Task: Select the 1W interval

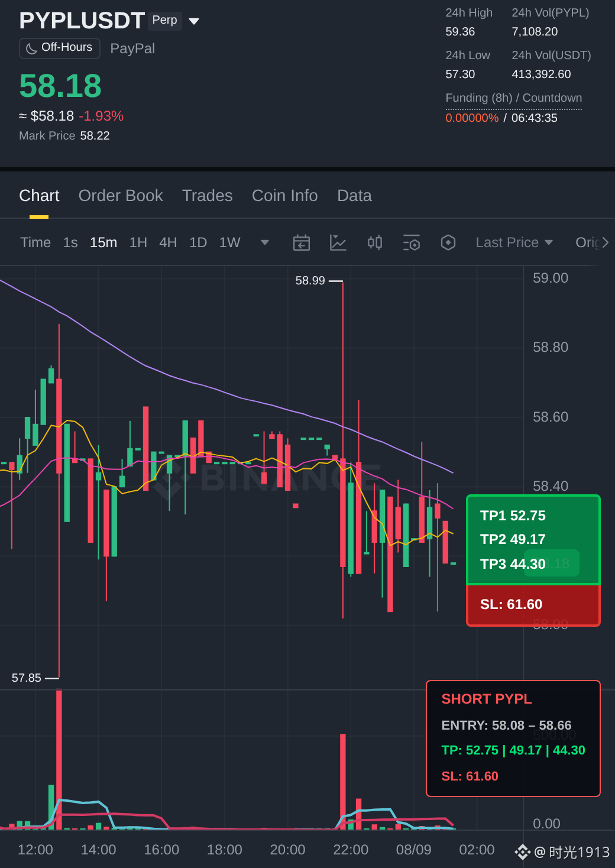Action: coord(229,242)
